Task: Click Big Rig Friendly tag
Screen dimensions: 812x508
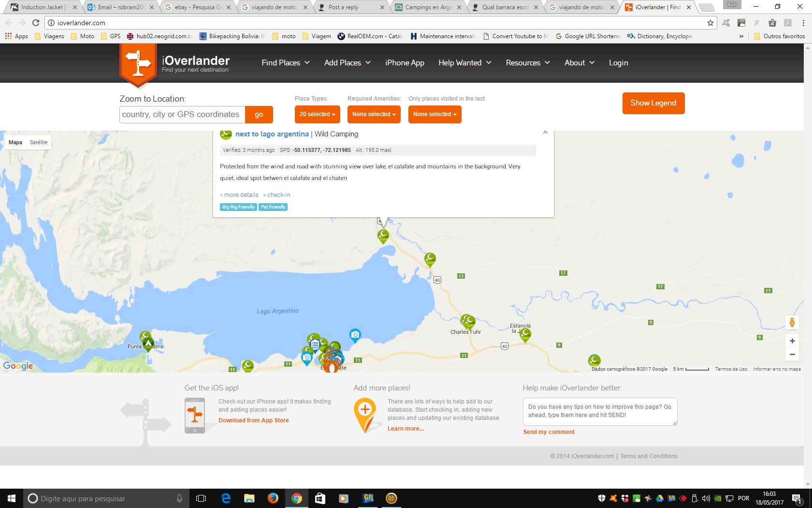Action: click(x=239, y=207)
